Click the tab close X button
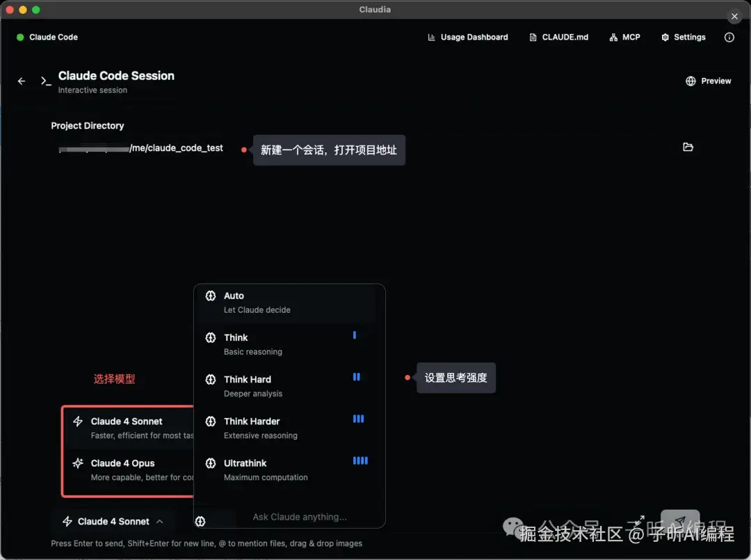The width and height of the screenshot is (751, 560). coord(734,16)
